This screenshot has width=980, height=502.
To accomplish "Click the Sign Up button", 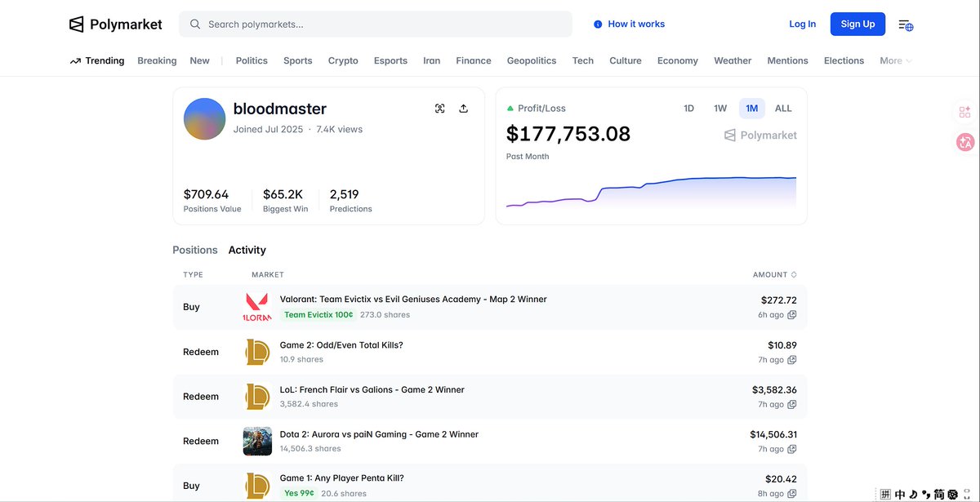I will tap(857, 24).
